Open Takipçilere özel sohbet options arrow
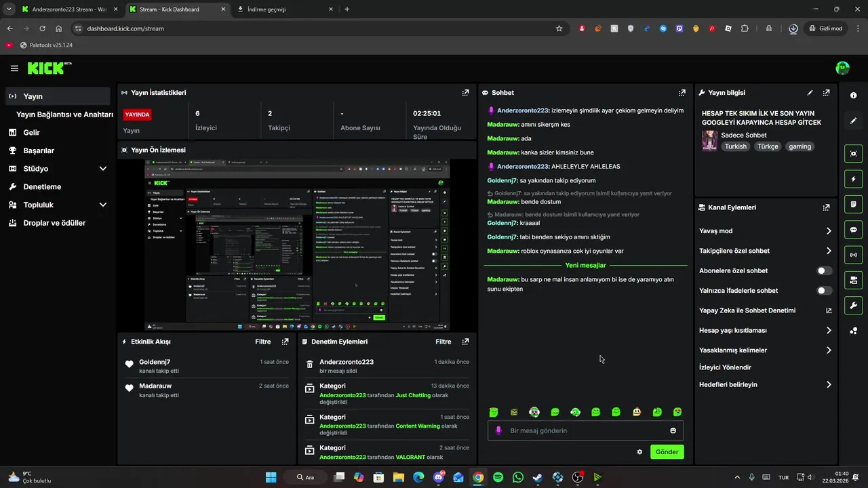Image resolution: width=868 pixels, height=488 pixels. tap(829, 251)
